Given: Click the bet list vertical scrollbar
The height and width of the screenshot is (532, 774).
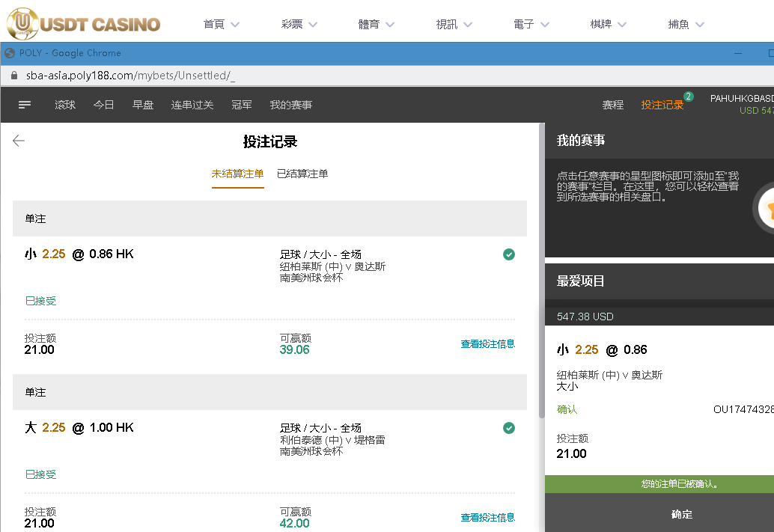Looking at the screenshot, I should (542, 299).
